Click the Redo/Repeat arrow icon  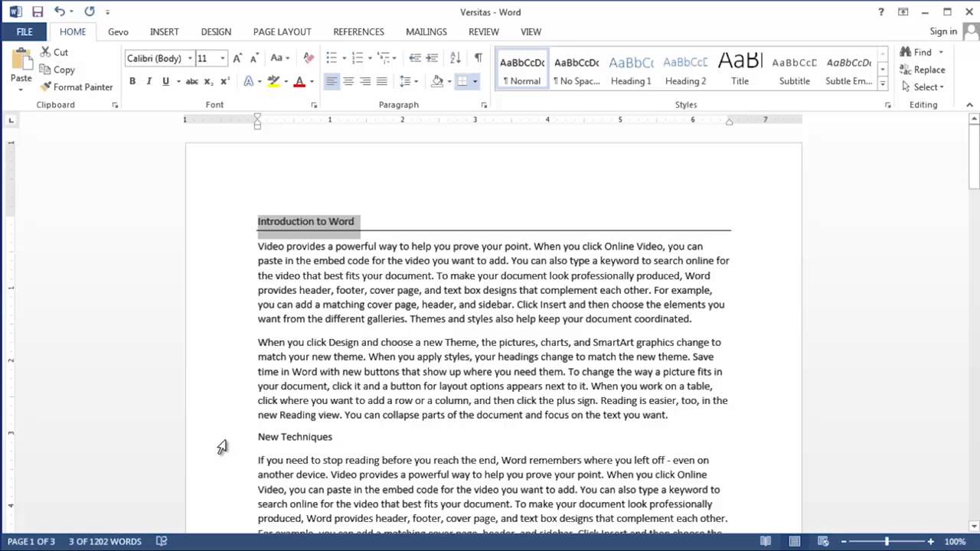(x=90, y=11)
